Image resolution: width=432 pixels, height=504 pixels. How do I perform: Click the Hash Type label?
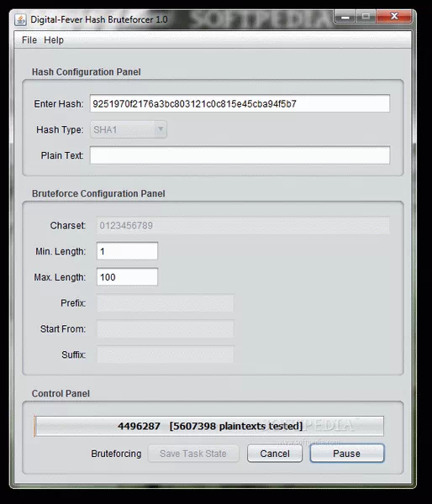[x=60, y=129]
